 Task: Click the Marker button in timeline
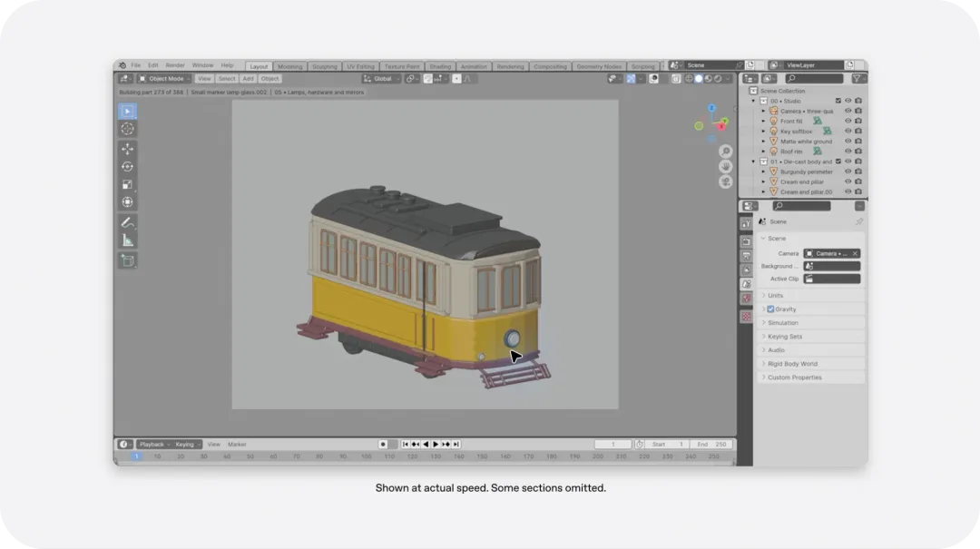pyautogui.click(x=237, y=445)
